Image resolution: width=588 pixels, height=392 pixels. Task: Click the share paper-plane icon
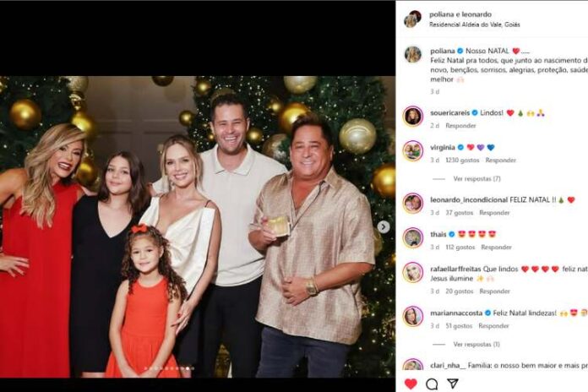(x=453, y=384)
